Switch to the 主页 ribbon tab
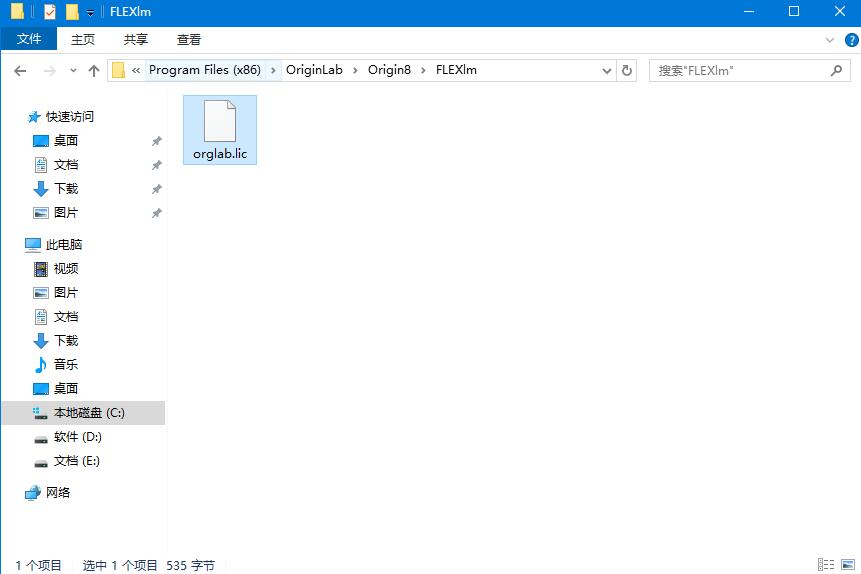The width and height of the screenshot is (861, 574). coord(83,40)
